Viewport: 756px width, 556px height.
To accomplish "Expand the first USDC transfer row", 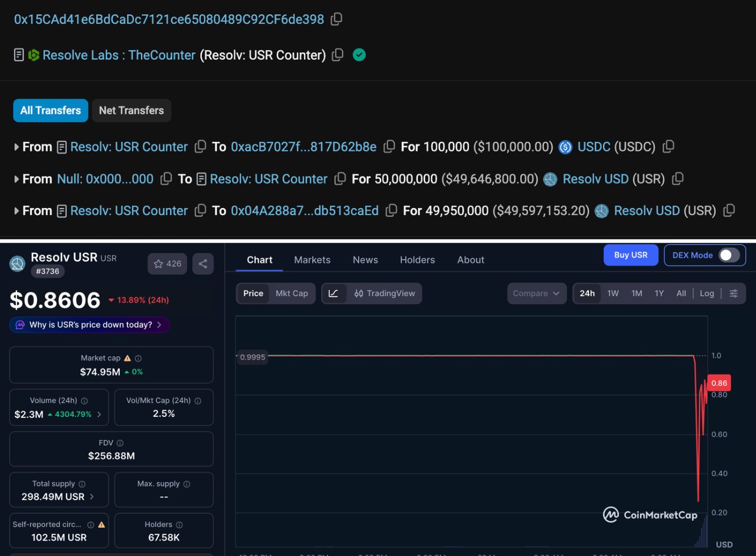I will [16, 147].
